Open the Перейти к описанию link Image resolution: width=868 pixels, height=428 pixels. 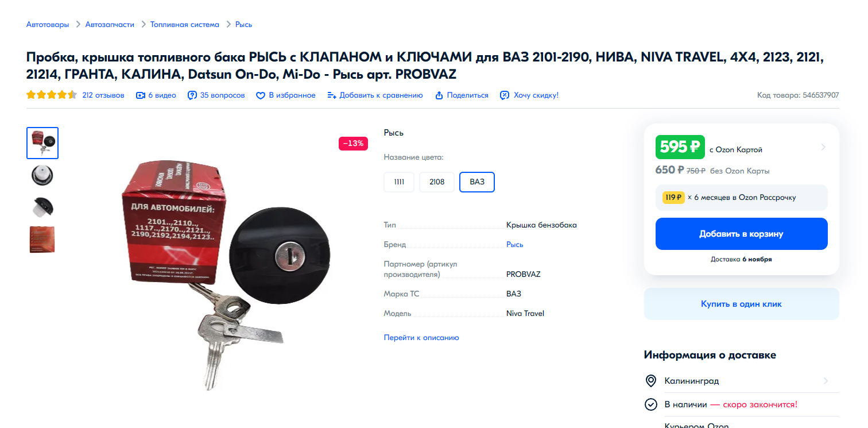pyautogui.click(x=421, y=338)
